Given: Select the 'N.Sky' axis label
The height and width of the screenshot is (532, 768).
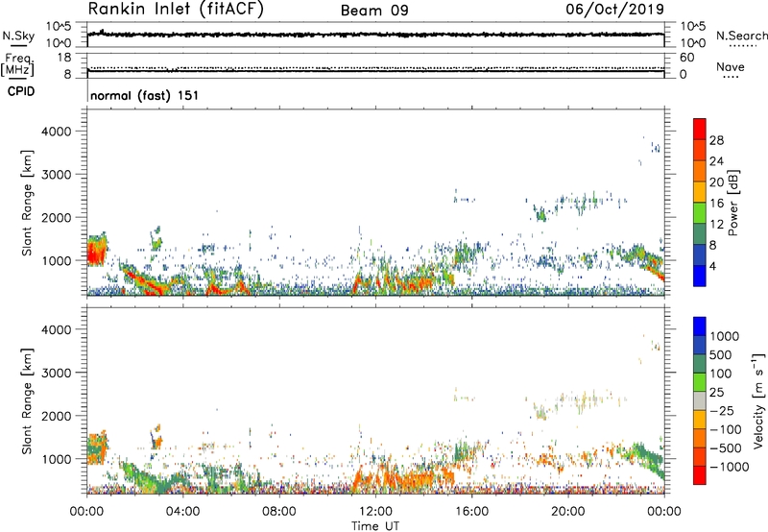Looking at the screenshot, I should click(x=18, y=36).
